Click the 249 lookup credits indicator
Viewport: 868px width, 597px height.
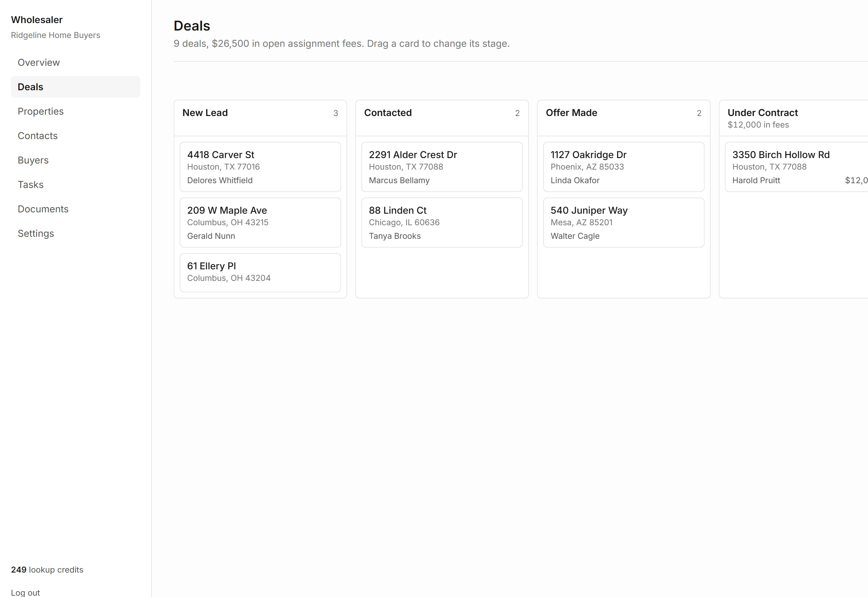point(47,570)
